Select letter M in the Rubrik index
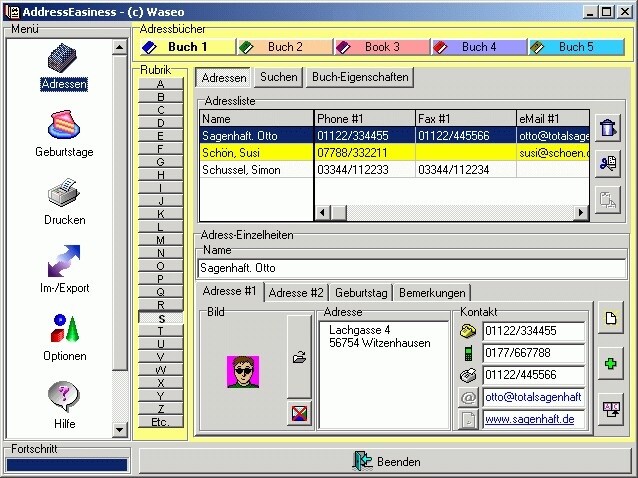638x478 pixels. point(161,240)
